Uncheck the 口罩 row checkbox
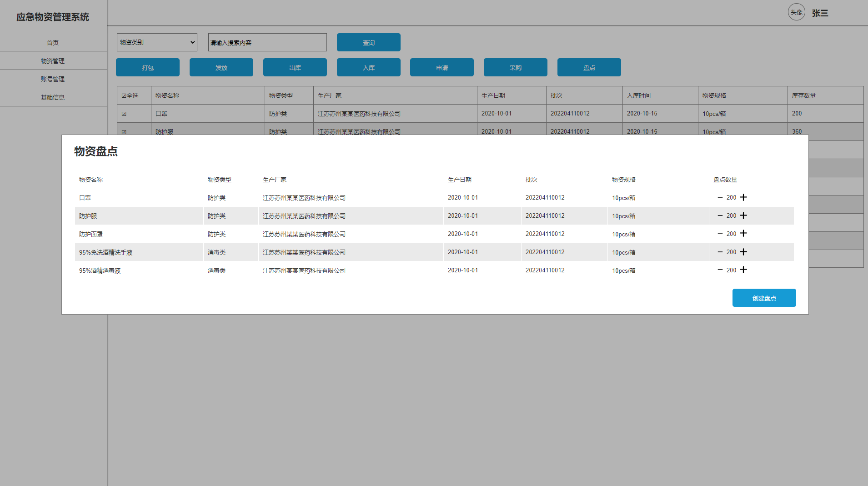Image resolution: width=868 pixels, height=486 pixels. pos(124,114)
